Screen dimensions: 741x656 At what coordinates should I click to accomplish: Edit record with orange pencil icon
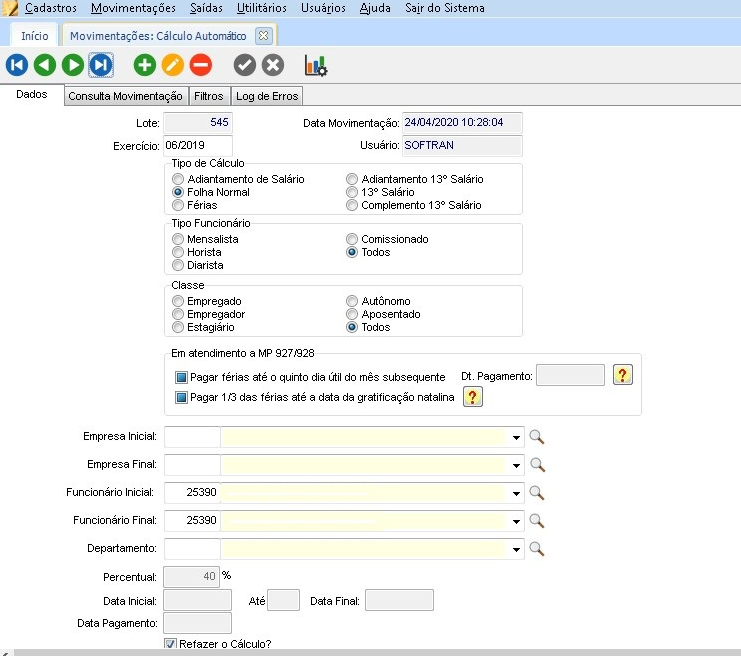[172, 65]
